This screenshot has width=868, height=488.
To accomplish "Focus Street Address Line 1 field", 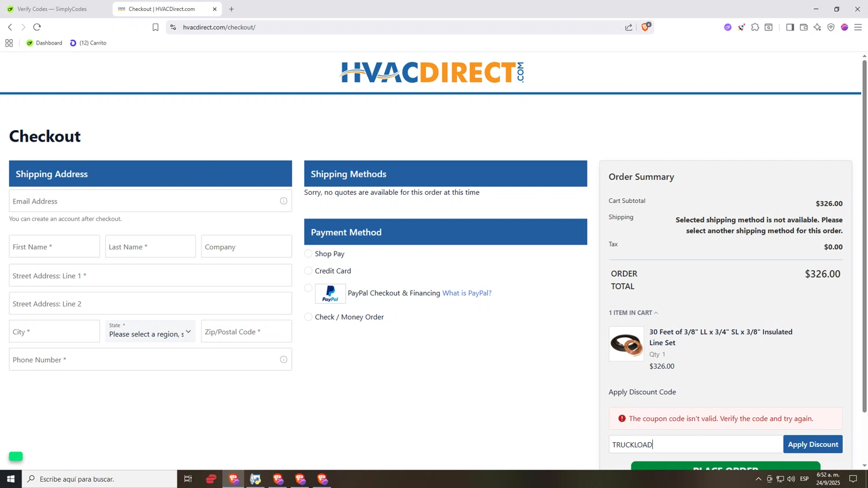I will pyautogui.click(x=150, y=275).
